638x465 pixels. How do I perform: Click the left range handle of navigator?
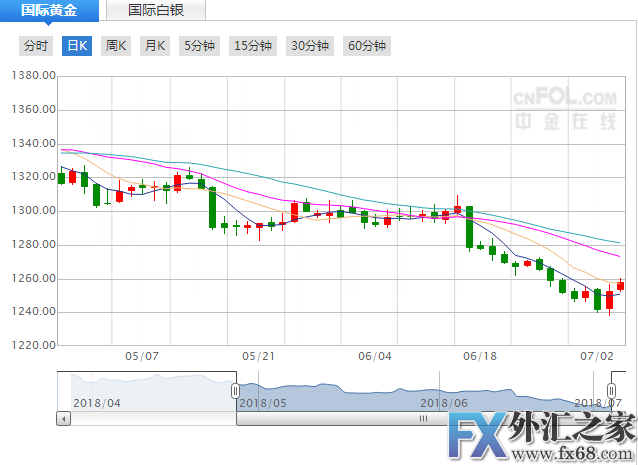click(x=236, y=391)
